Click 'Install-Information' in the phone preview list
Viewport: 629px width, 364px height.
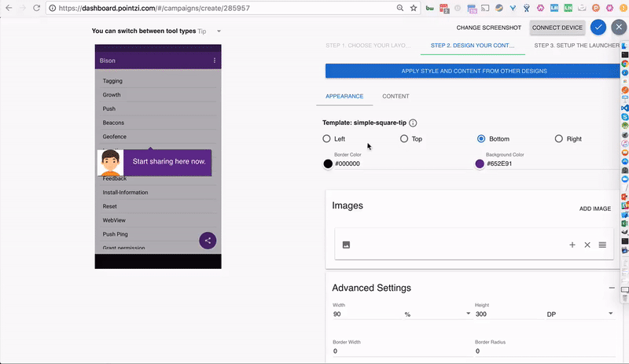(125, 193)
